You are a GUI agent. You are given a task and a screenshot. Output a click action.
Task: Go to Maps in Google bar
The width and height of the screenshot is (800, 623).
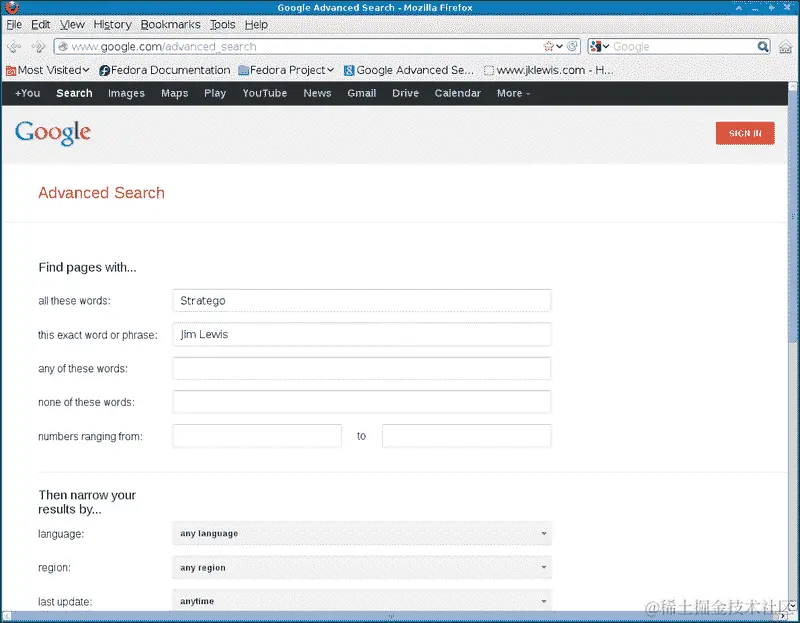175,93
